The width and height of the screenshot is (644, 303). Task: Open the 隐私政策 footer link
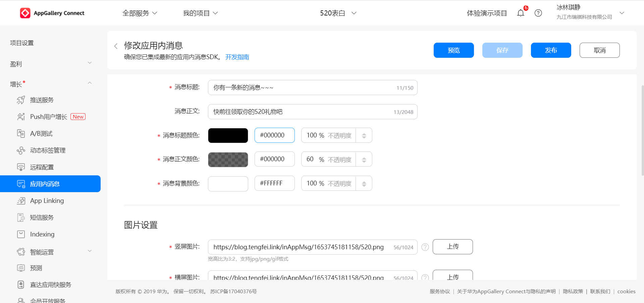(573, 291)
